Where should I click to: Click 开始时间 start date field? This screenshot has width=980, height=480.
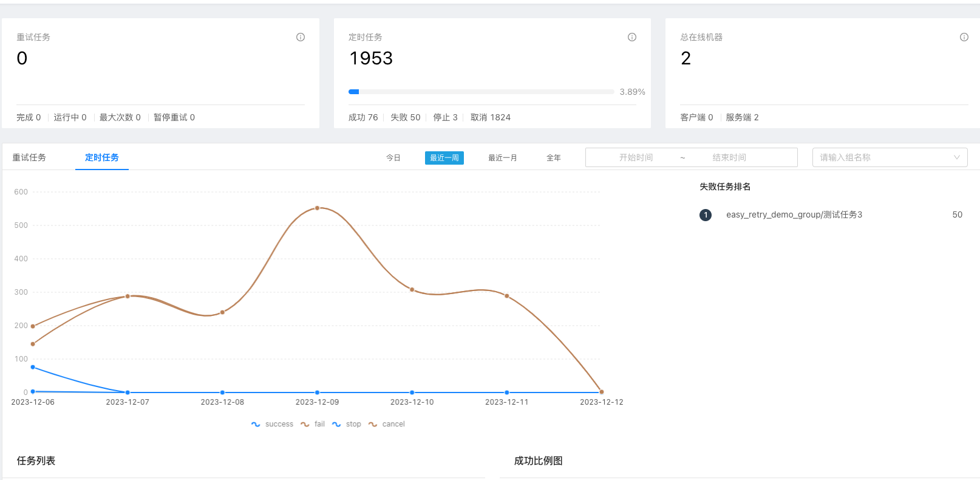[636, 157]
